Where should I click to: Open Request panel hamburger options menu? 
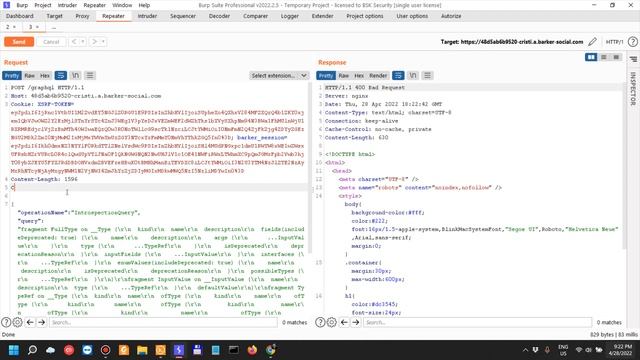(90, 76)
